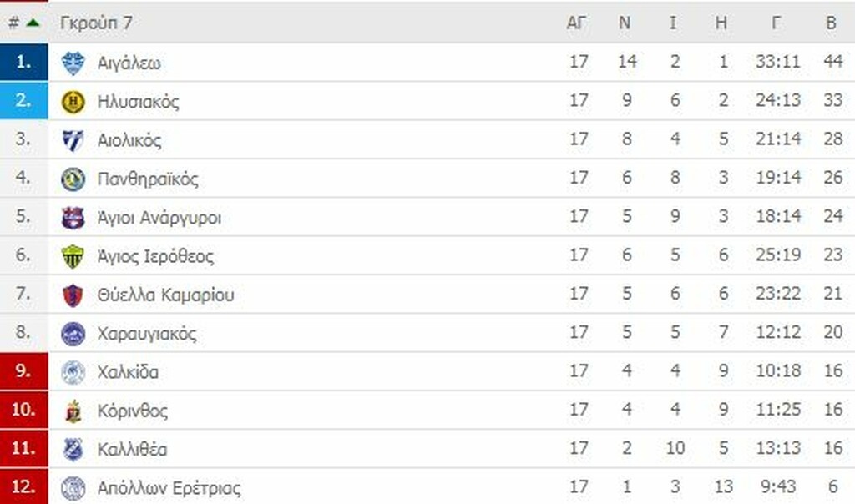Click the Άγιος Ιερόθεος yellow-black badge
855x504 pixels.
pyautogui.click(x=75, y=255)
